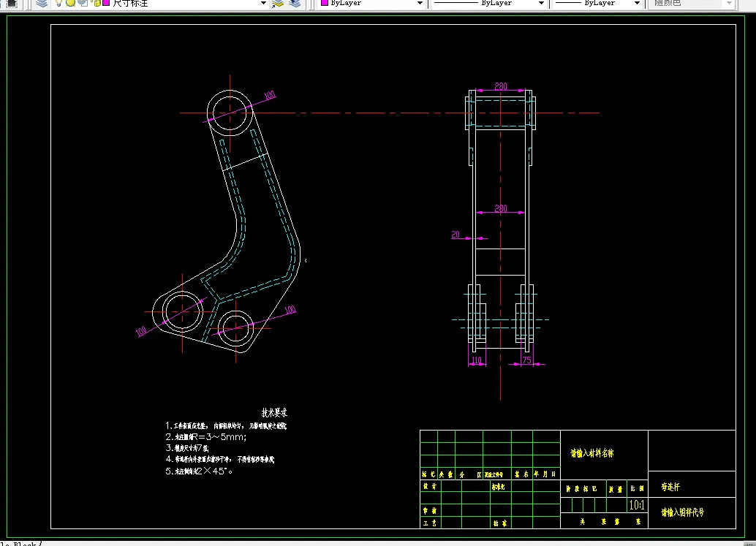Select the 请输入图样代号 title block text

682,512
